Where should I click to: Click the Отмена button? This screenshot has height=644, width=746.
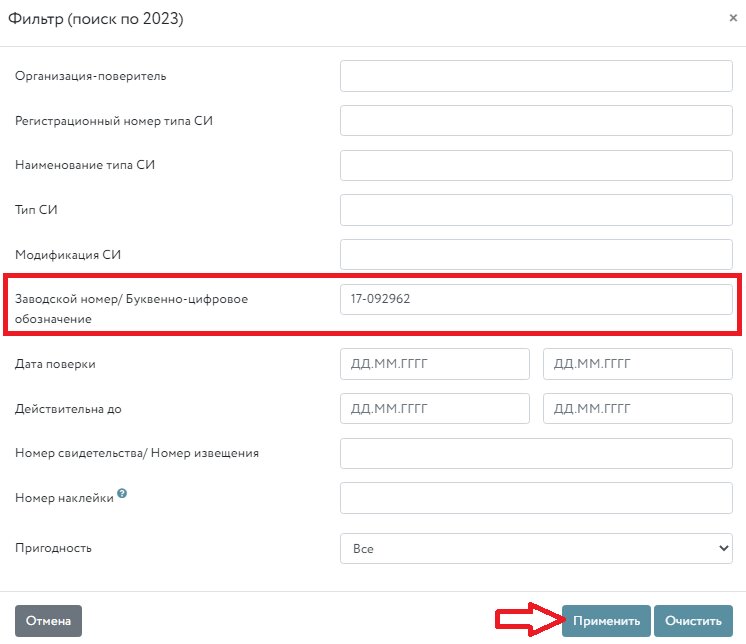[48, 621]
